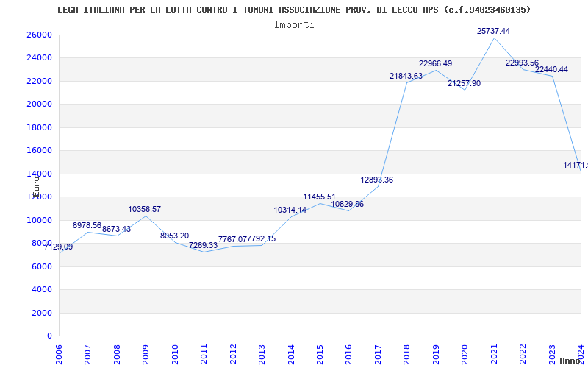The height and width of the screenshot is (368, 588).
Task: Select the 11455.51 data label
Action: coord(319,197)
